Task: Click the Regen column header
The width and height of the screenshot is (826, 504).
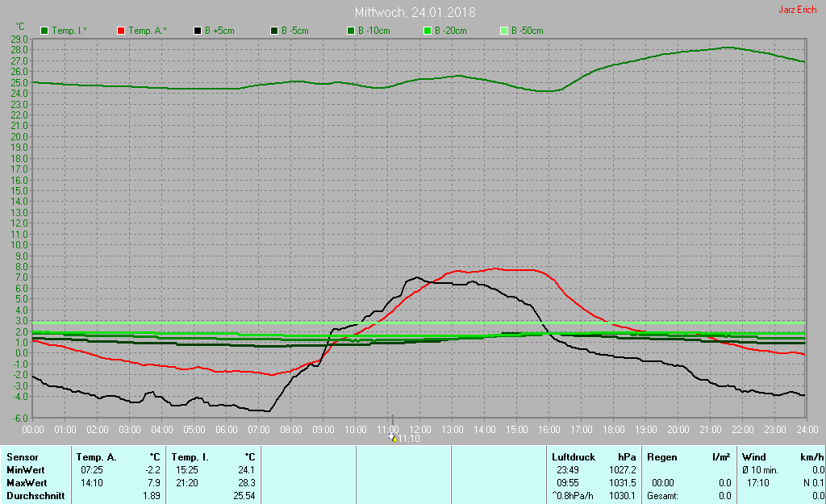Action: point(661,457)
